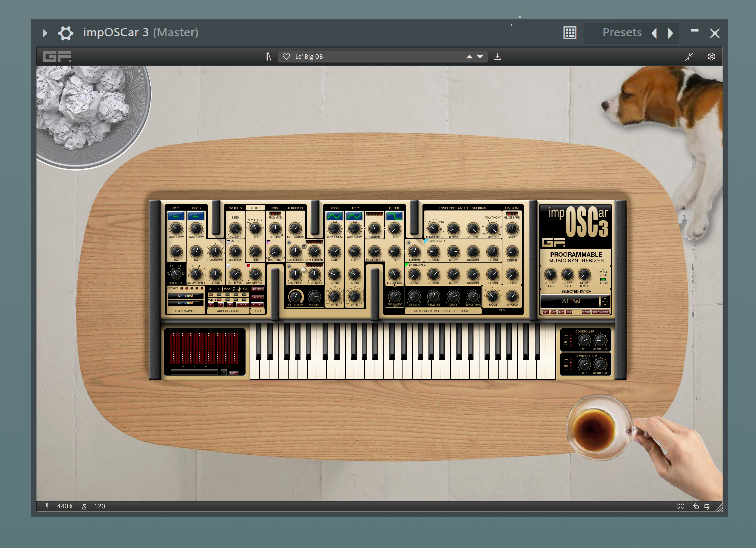The image size is (756, 548).
Task: Select arpeggiator RANDOM mode switch
Action: pos(244,295)
